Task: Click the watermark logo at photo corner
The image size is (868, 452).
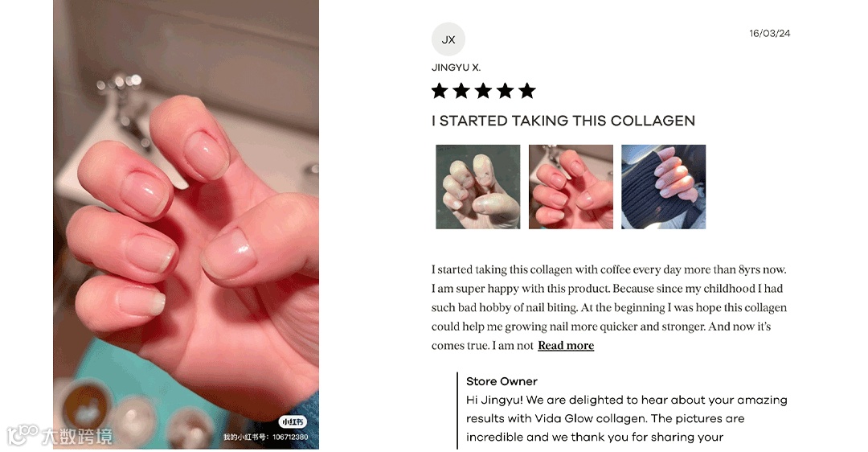Action: [59, 436]
